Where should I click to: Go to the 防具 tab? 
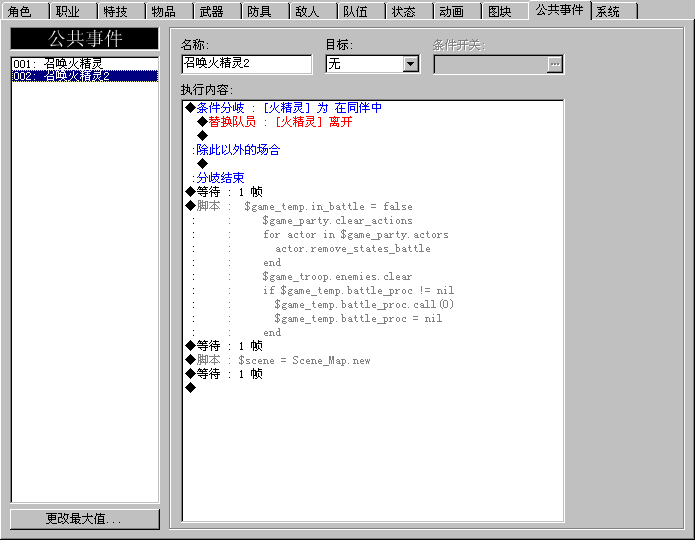pyautogui.click(x=265, y=11)
